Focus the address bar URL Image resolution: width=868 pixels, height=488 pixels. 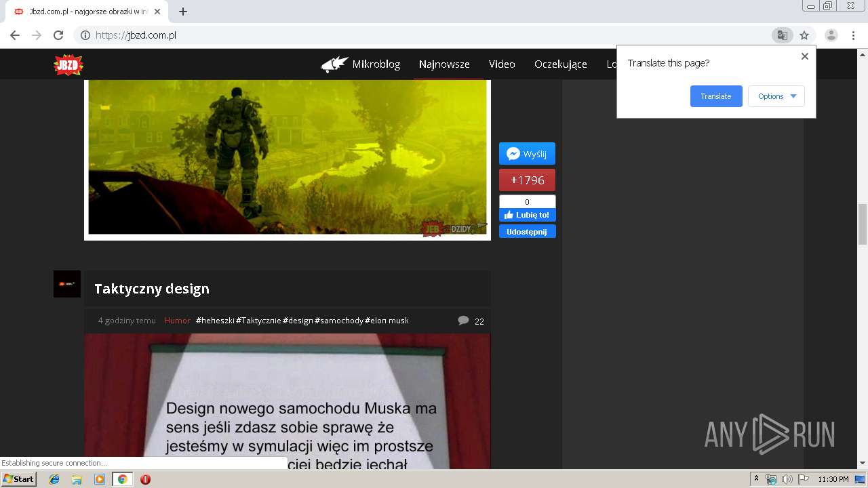coord(136,35)
